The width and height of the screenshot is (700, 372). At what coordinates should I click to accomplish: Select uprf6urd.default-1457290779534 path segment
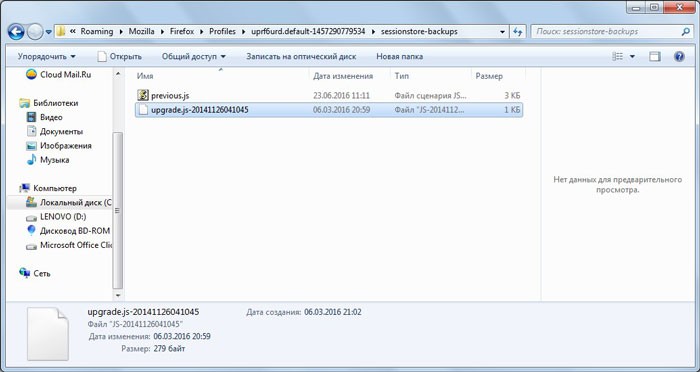308,32
